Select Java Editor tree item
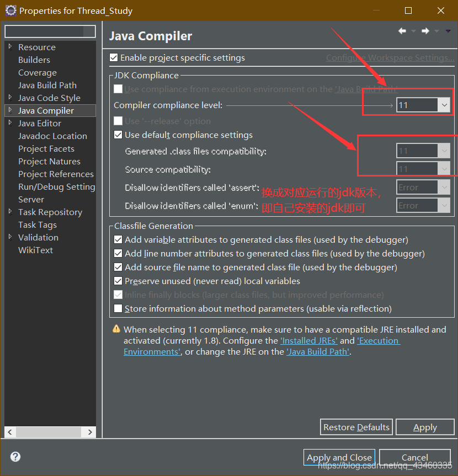 [x=40, y=123]
